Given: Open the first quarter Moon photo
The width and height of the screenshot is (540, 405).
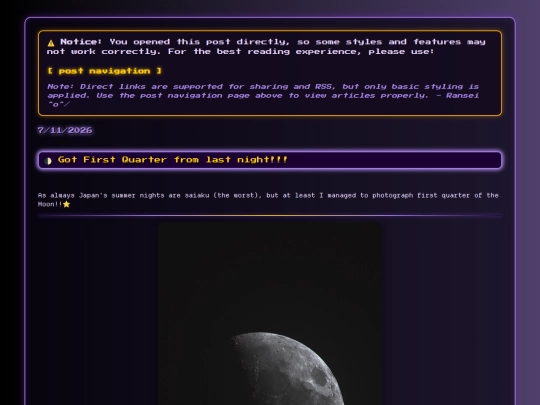Looking at the screenshot, I should 270,313.
